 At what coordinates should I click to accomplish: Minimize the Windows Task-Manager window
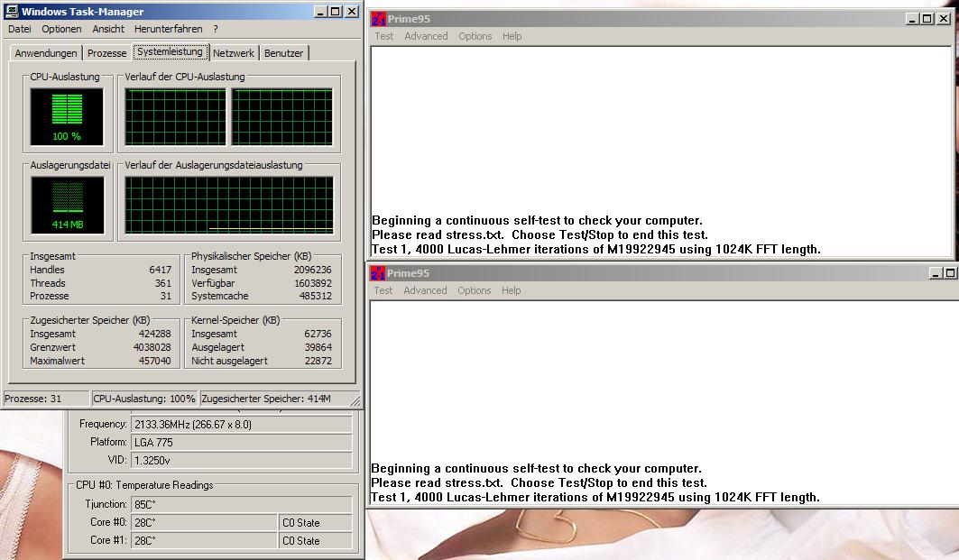(x=321, y=12)
